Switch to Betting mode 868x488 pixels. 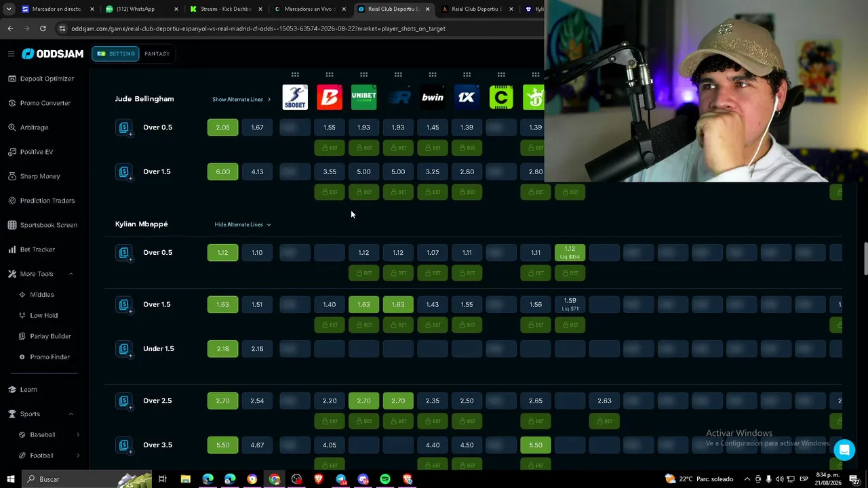coord(116,54)
